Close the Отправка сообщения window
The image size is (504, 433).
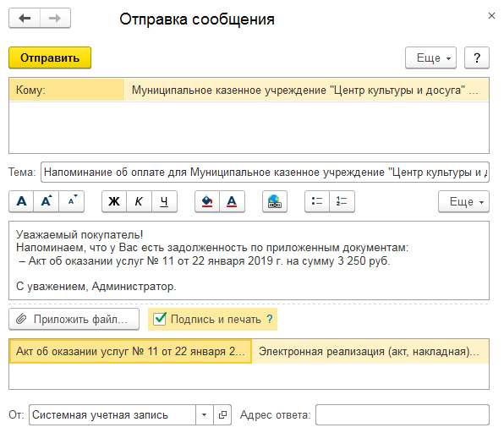[x=491, y=16]
